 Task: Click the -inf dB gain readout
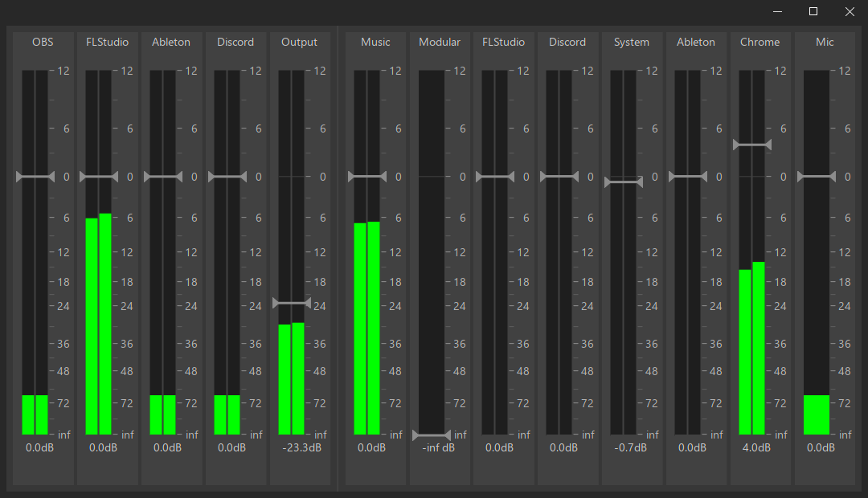coord(438,447)
